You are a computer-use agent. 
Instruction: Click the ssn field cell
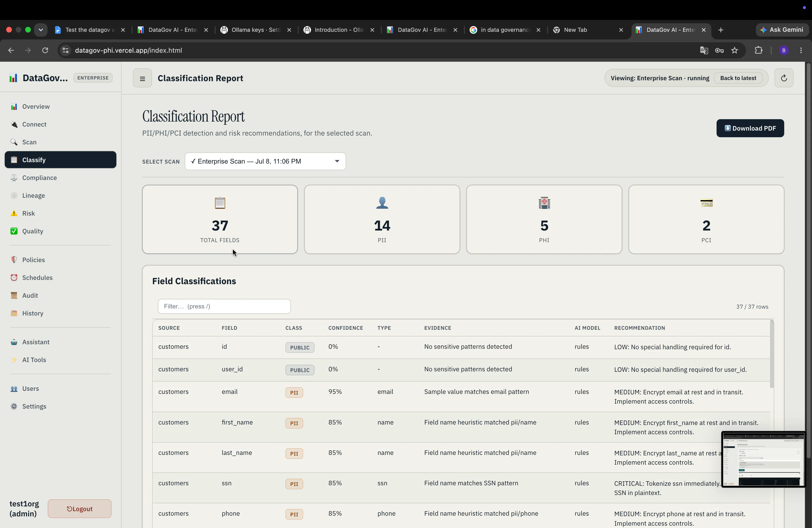click(227, 483)
